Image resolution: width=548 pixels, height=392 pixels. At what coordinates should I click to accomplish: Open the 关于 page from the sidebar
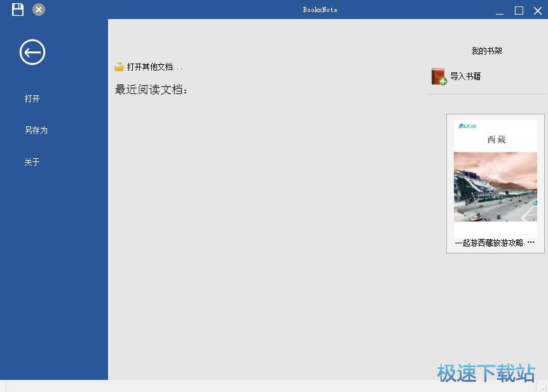32,162
